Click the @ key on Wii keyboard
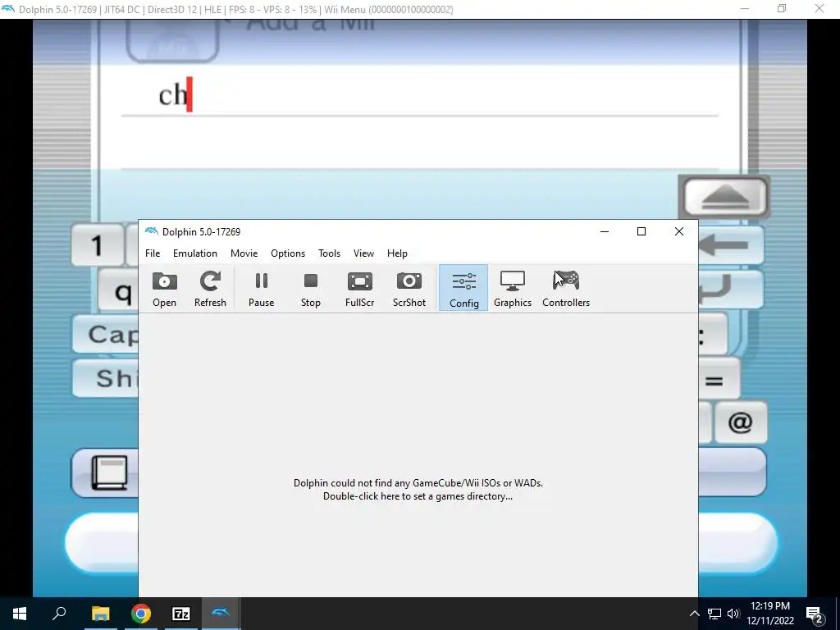The height and width of the screenshot is (630, 840). [741, 422]
